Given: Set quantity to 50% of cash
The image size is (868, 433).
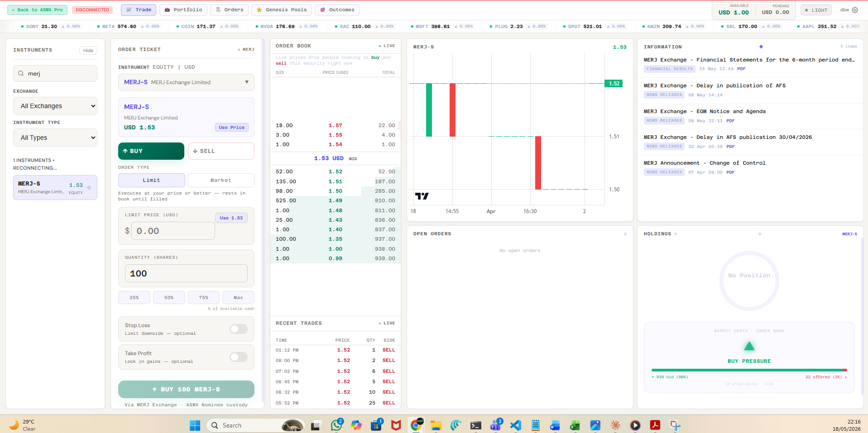Looking at the screenshot, I should click(x=169, y=298).
